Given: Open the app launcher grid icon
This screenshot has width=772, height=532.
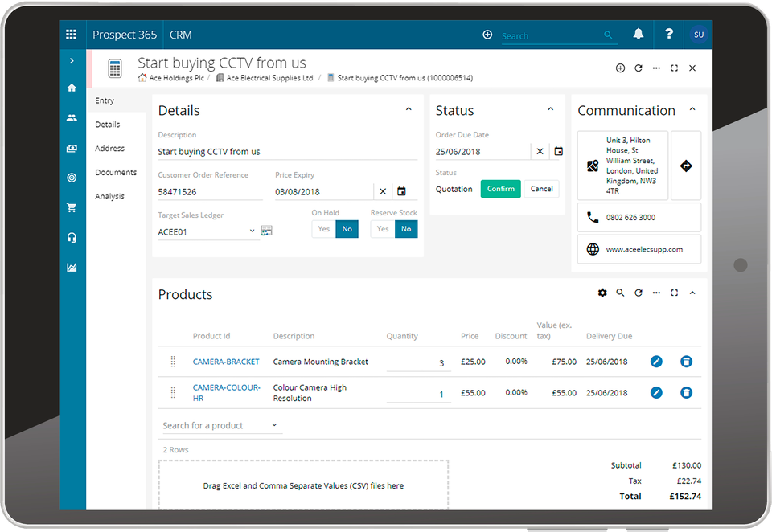Looking at the screenshot, I should [x=72, y=35].
